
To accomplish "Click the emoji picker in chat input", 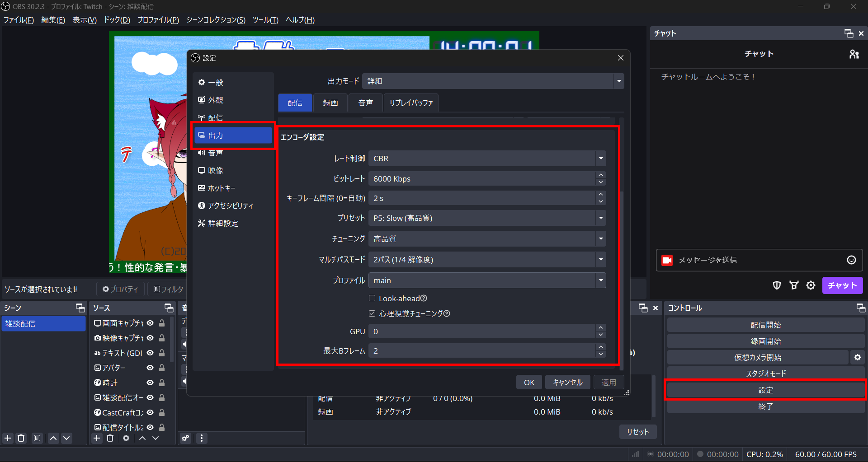I will [x=851, y=260].
